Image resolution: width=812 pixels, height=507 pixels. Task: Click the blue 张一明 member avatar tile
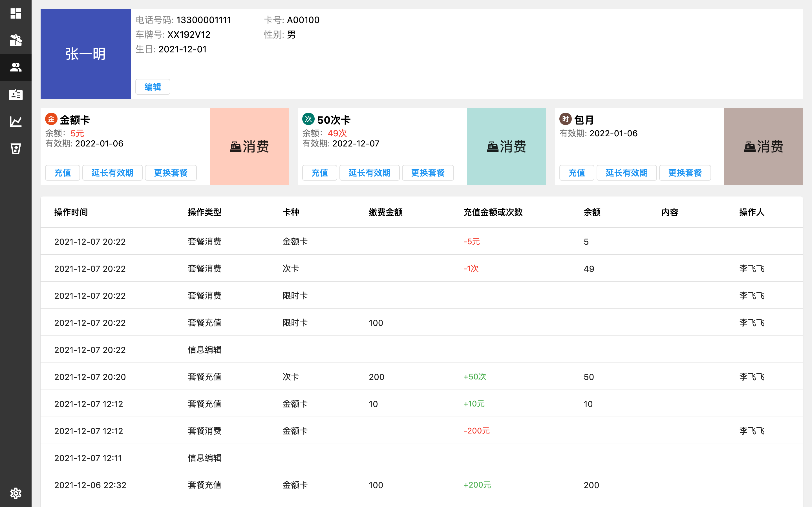pyautogui.click(x=85, y=54)
